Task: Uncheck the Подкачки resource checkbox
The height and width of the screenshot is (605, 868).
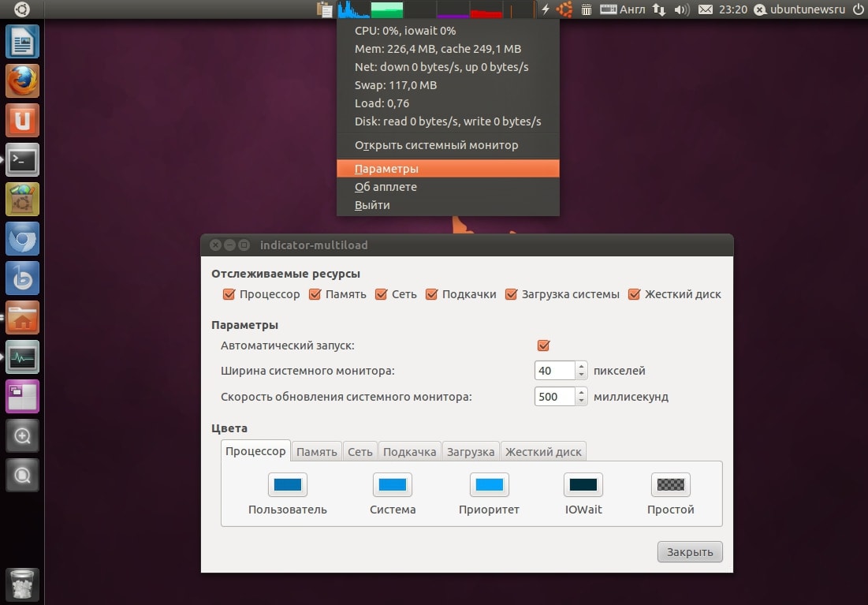Action: coord(432,294)
